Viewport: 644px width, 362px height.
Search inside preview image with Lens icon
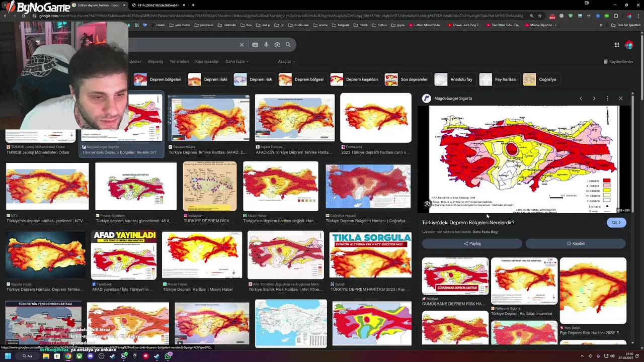coord(427,204)
